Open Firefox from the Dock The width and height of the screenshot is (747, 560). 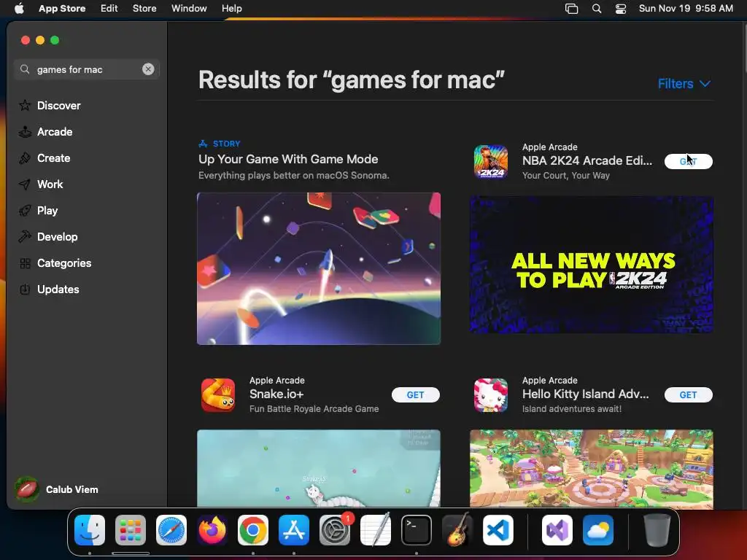pos(212,530)
